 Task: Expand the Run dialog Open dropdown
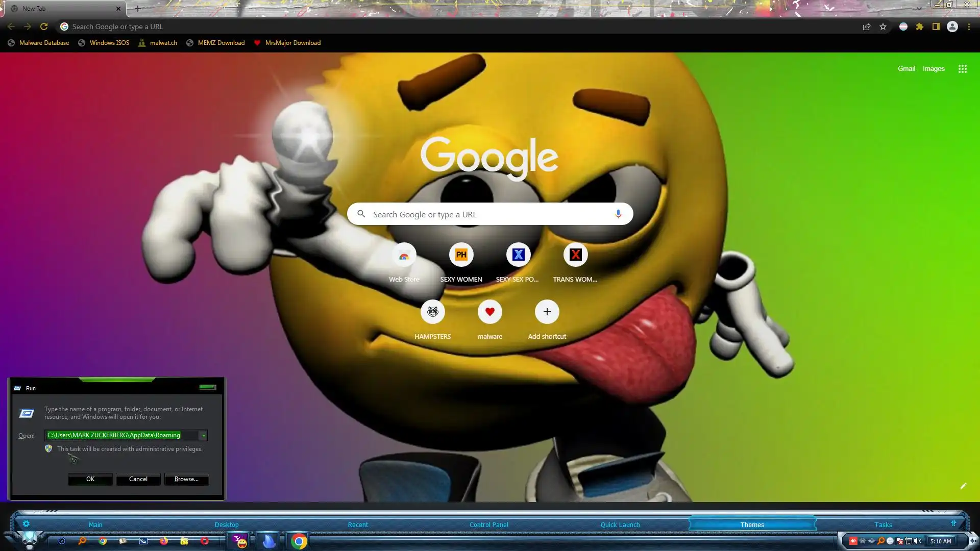pyautogui.click(x=204, y=435)
